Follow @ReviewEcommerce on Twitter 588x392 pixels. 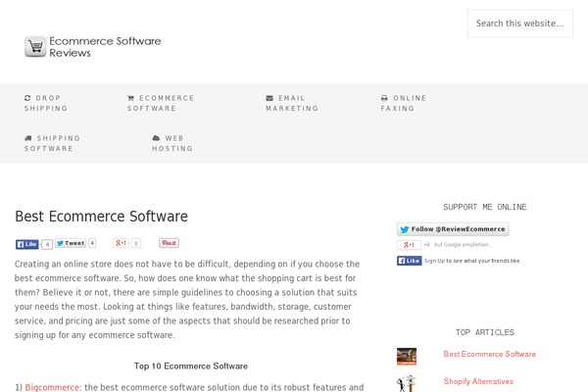pyautogui.click(x=453, y=229)
